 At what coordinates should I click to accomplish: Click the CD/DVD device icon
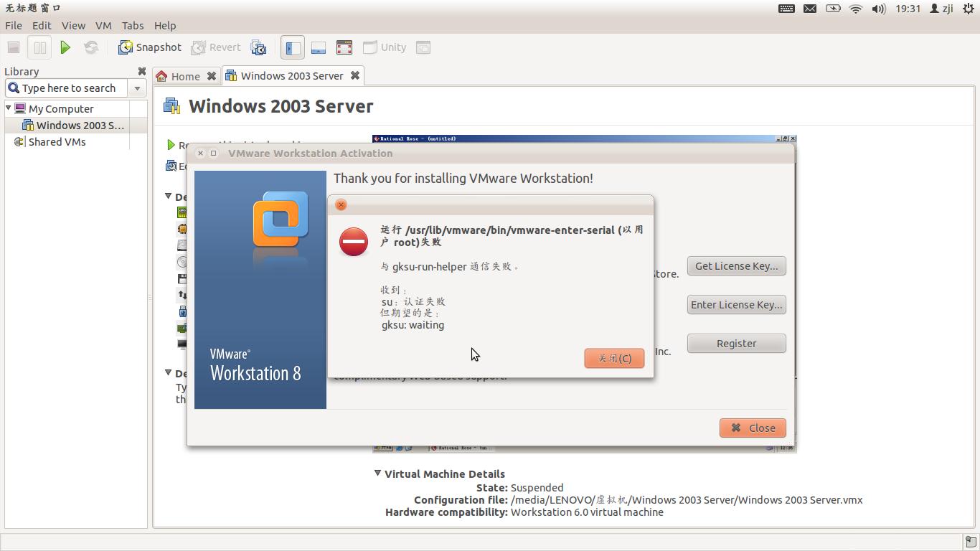pyautogui.click(x=182, y=262)
